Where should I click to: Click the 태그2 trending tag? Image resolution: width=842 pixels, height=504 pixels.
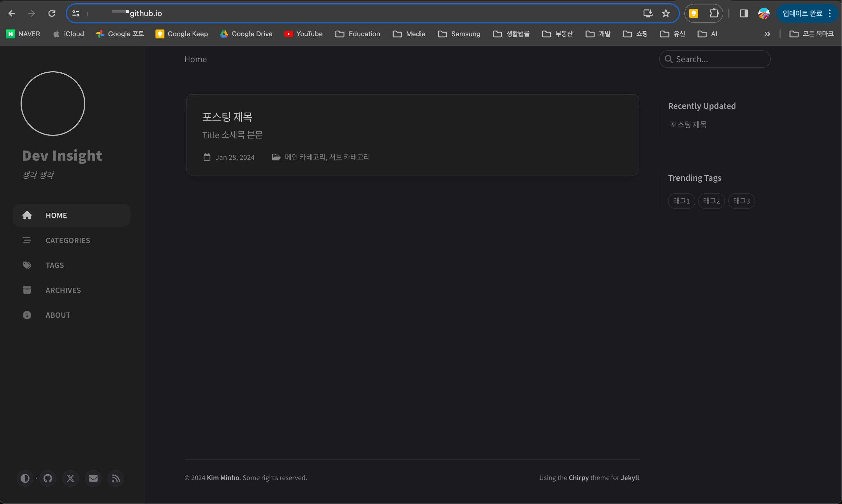(711, 201)
